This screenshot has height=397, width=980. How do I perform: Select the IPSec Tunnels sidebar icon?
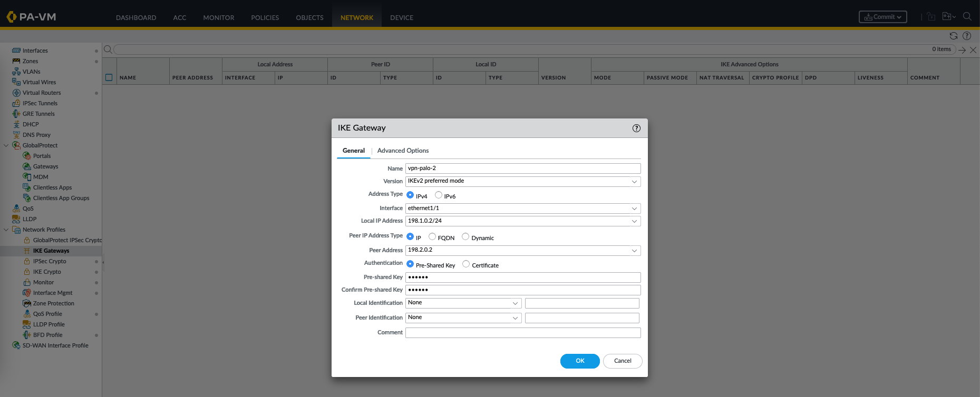[x=16, y=103]
